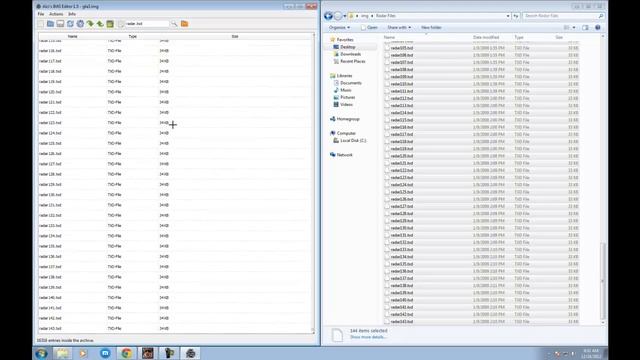The image size is (640, 360).
Task: Select radar120.txd row in IMG Editor list
Action: 176,92
